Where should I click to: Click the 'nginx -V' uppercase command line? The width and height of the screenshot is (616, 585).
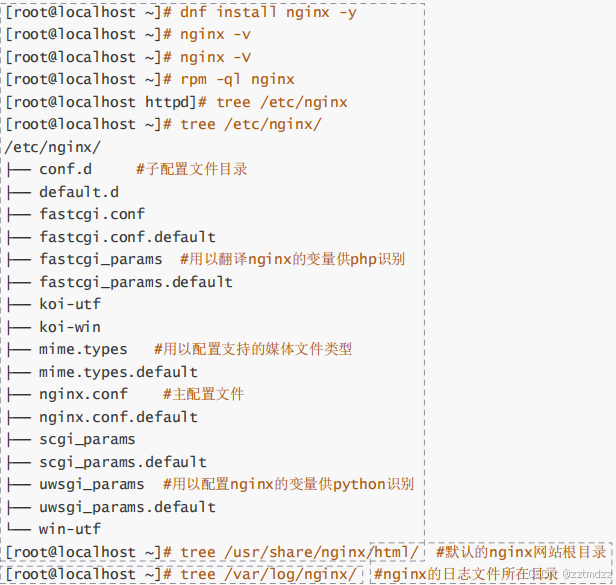point(215,57)
